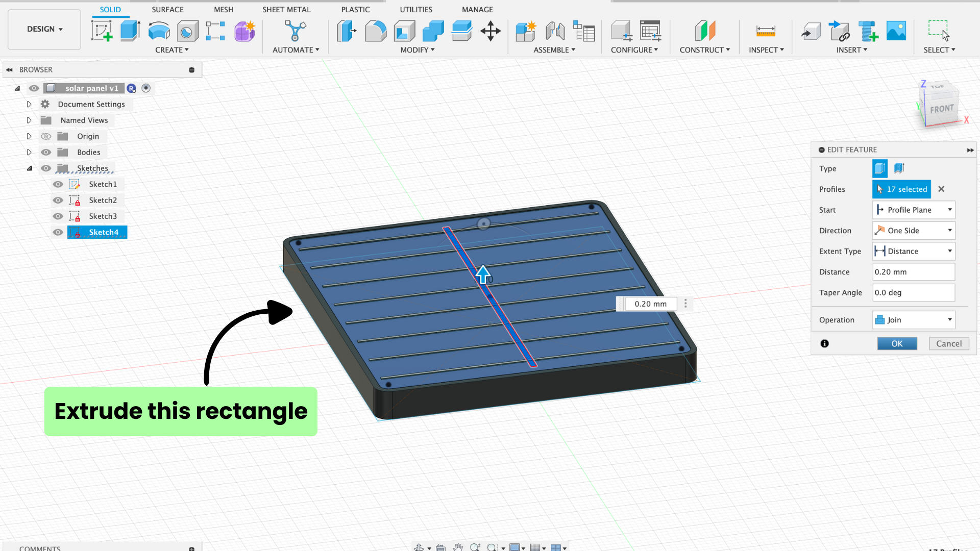Viewport: 980px width, 551px height.
Task: Select the Move/Copy tool
Action: (x=491, y=31)
